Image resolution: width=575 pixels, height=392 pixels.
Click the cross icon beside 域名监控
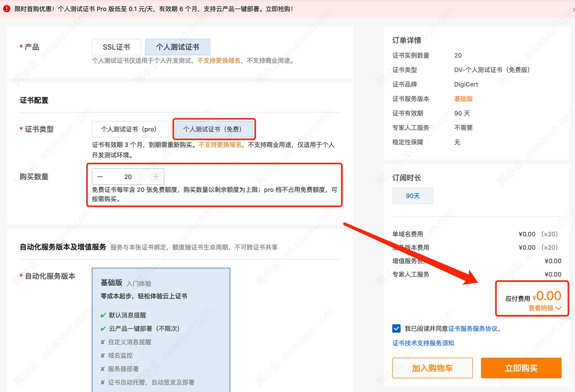click(103, 355)
